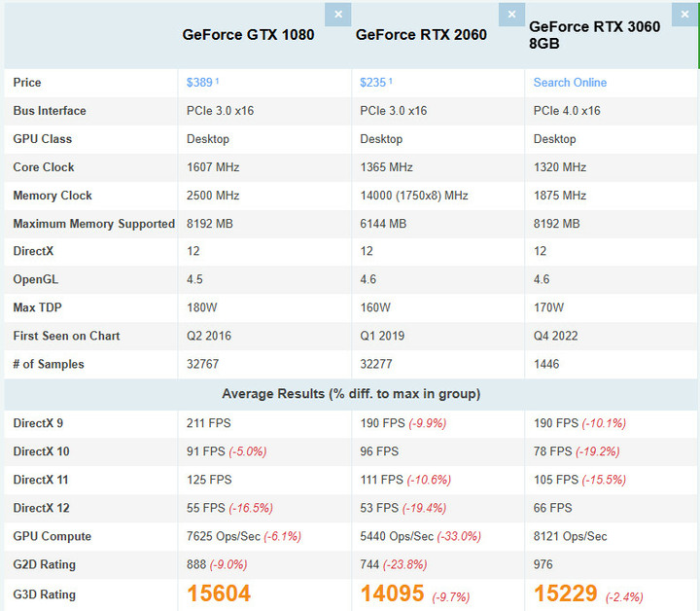The image size is (700, 611).
Task: Click the PCIe 4.0 x16 value
Action: 567,111
